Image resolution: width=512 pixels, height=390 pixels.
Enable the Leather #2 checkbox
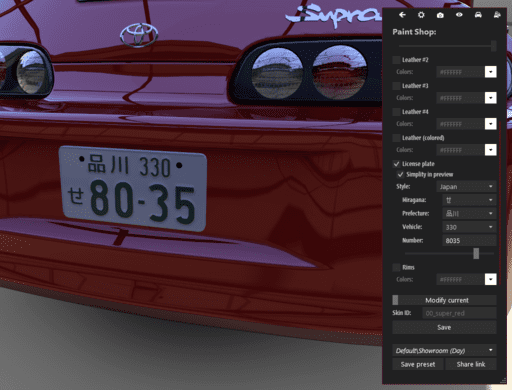(396, 60)
